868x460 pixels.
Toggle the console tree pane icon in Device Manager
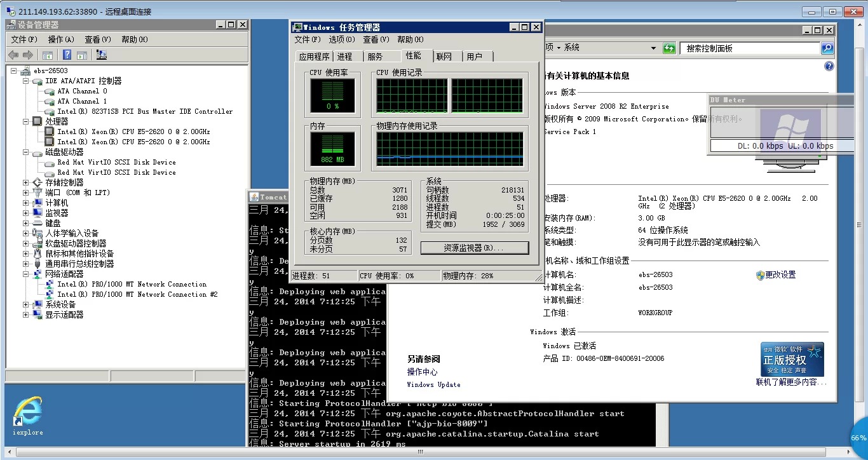[x=47, y=55]
